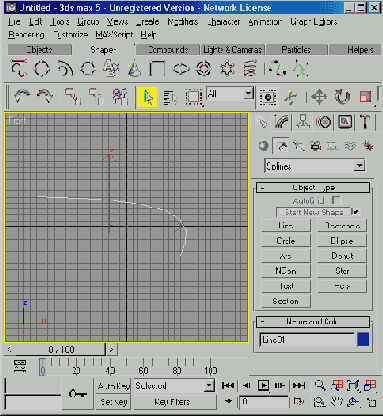Toggle the Start New Shape checkbox

356,212
